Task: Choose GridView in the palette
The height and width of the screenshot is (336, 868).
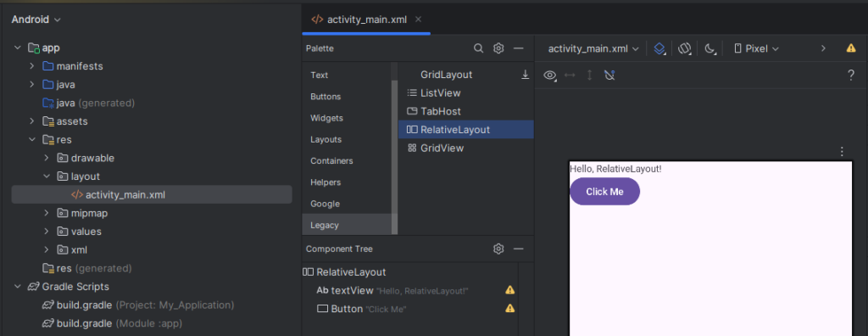Action: (x=466, y=148)
